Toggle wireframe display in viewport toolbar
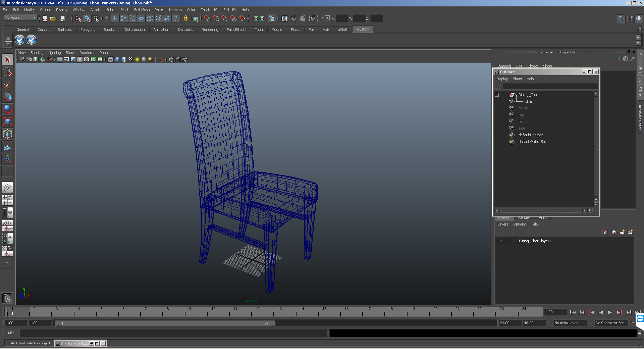 pyautogui.click(x=110, y=59)
